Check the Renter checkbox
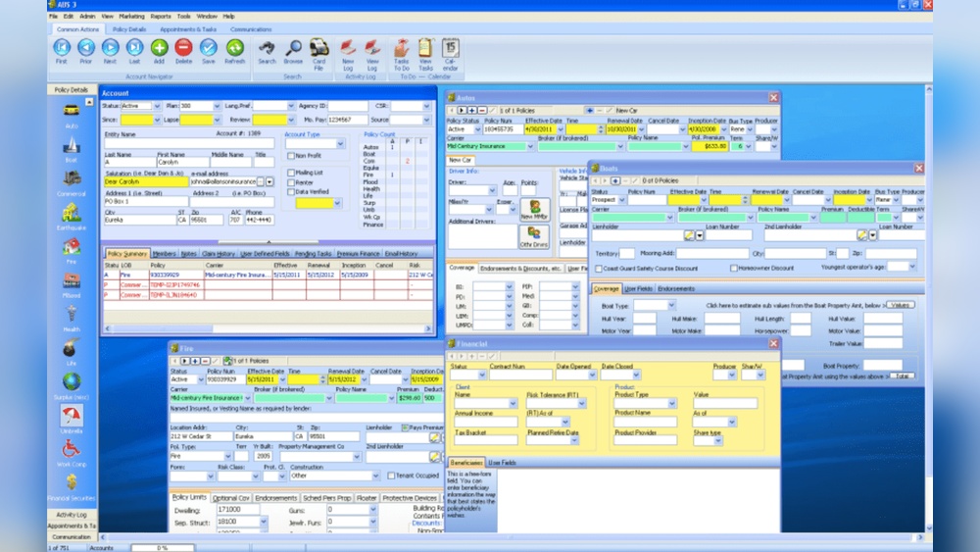The height and width of the screenshot is (552, 980). pos(291,182)
